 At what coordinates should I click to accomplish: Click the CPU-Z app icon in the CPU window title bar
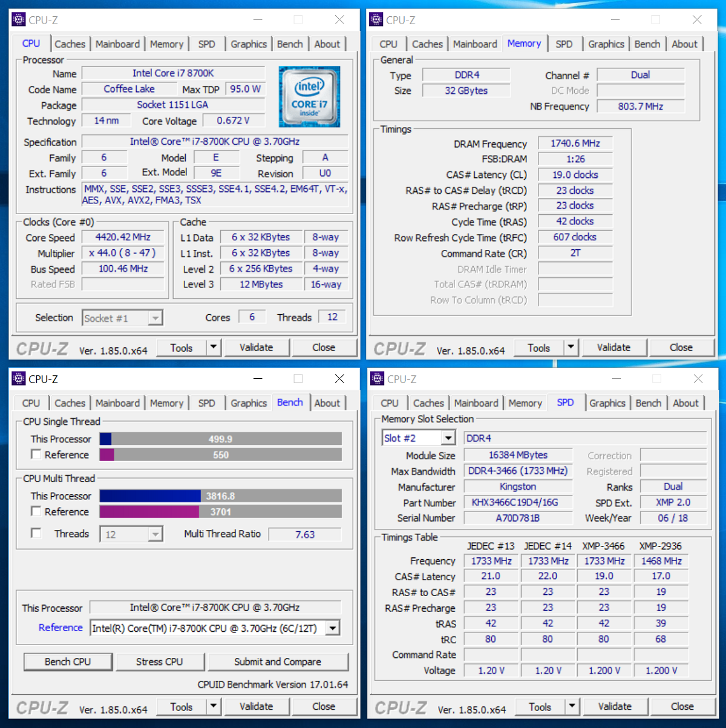pyautogui.click(x=19, y=20)
